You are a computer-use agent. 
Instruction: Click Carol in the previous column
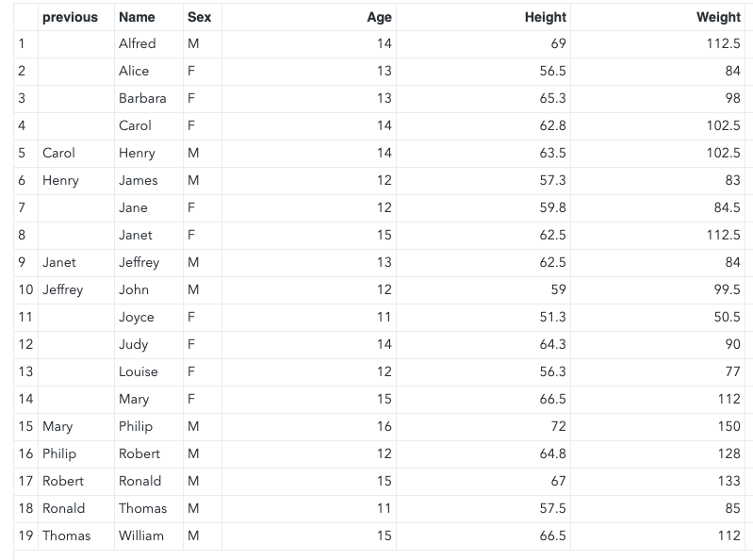58,153
